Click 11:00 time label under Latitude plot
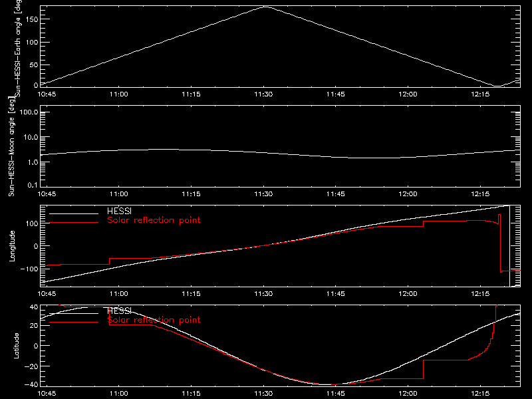The image size is (532, 399). pos(119,394)
